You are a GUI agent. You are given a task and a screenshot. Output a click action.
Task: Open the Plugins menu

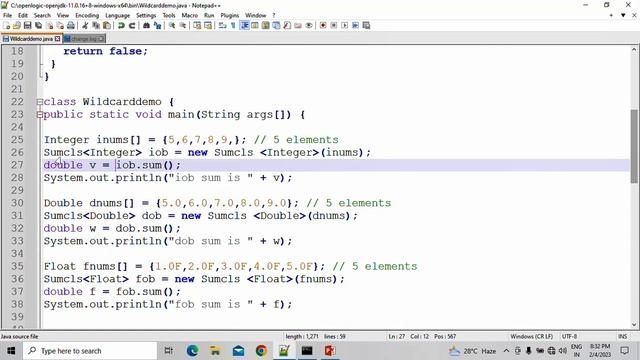230,16
